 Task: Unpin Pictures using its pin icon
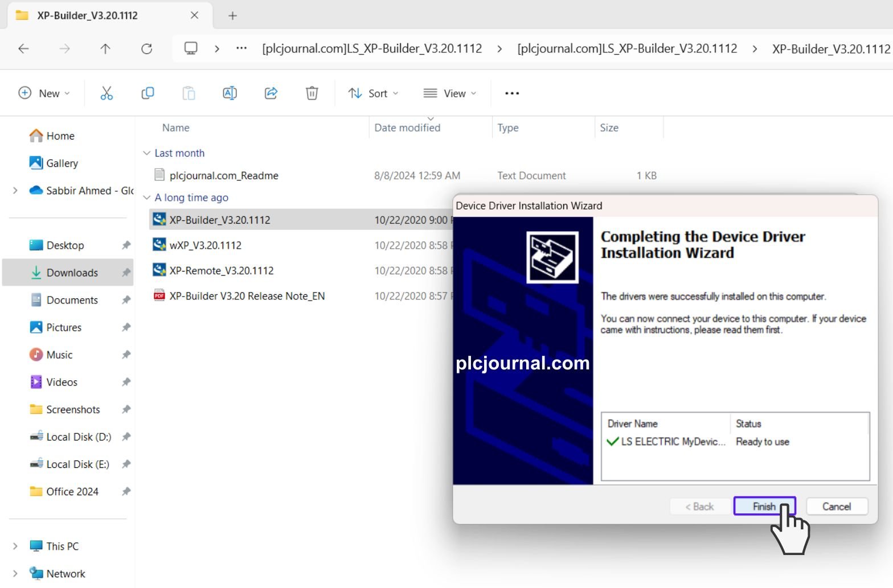click(126, 327)
